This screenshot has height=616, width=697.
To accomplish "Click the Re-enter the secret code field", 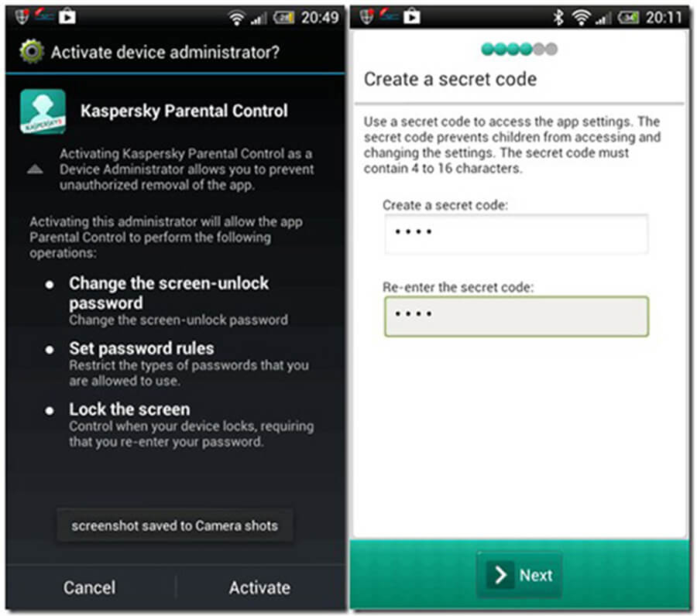I will pyautogui.click(x=516, y=317).
